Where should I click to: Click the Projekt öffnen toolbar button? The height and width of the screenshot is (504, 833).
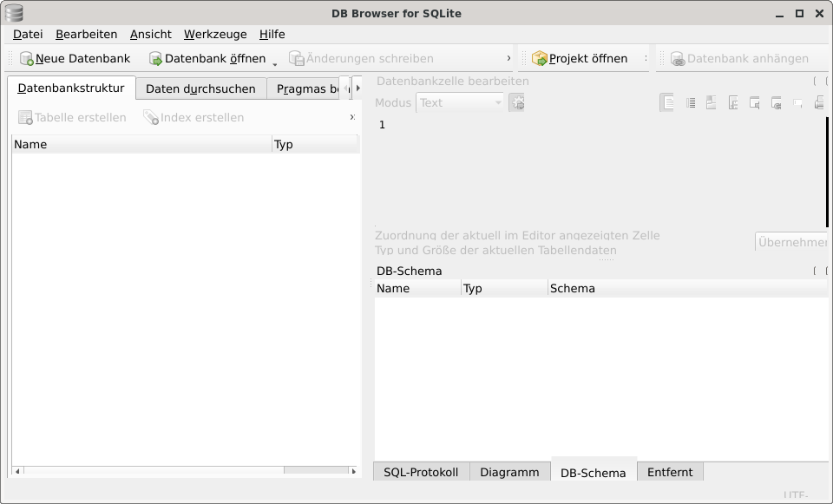(580, 58)
